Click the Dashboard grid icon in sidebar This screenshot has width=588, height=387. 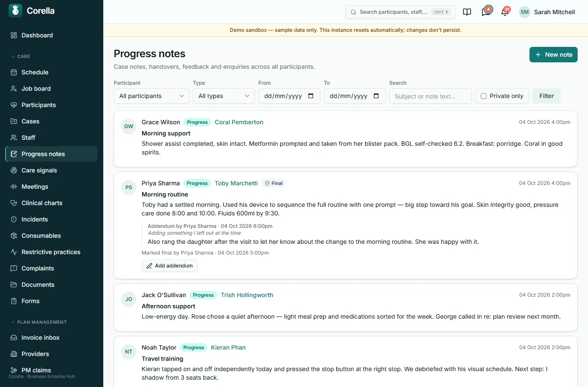[x=14, y=35]
